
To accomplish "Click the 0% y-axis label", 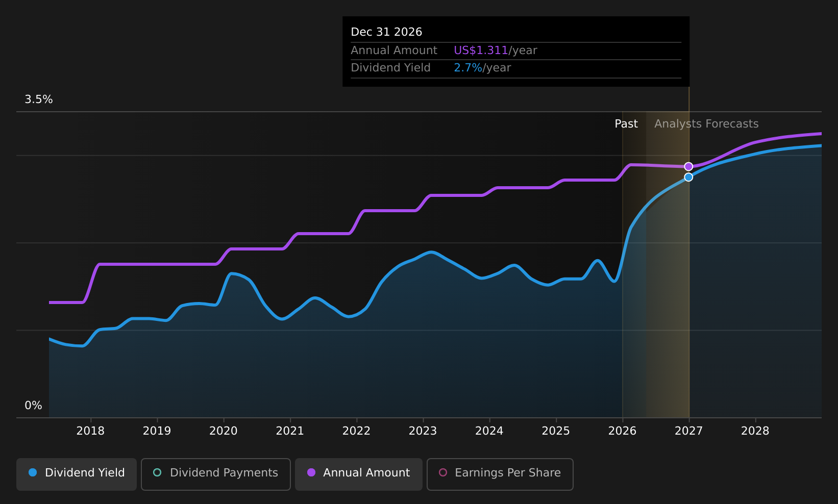I will click(x=34, y=406).
